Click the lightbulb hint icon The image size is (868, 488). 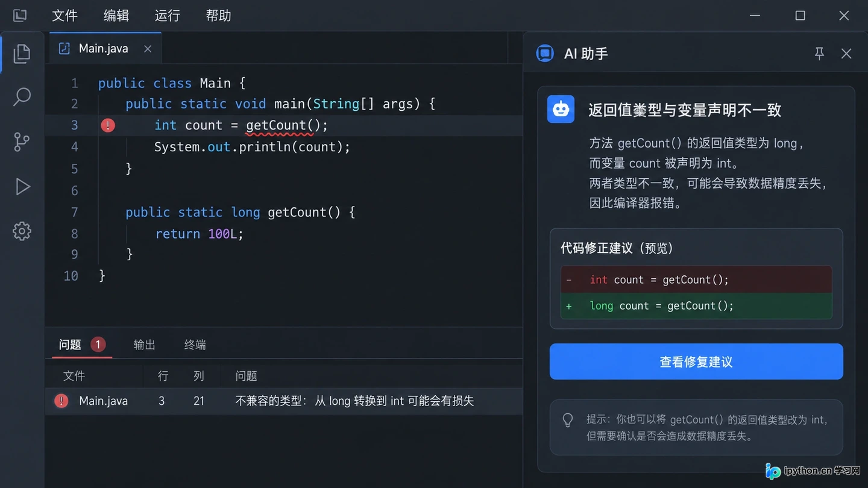(x=568, y=420)
